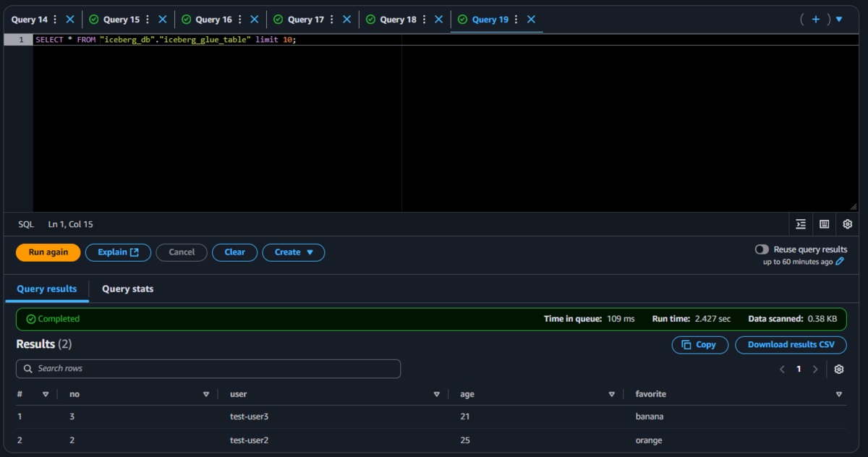Open editor preferences gear icon
Image resolution: width=868 pixels, height=457 pixels.
pos(848,224)
